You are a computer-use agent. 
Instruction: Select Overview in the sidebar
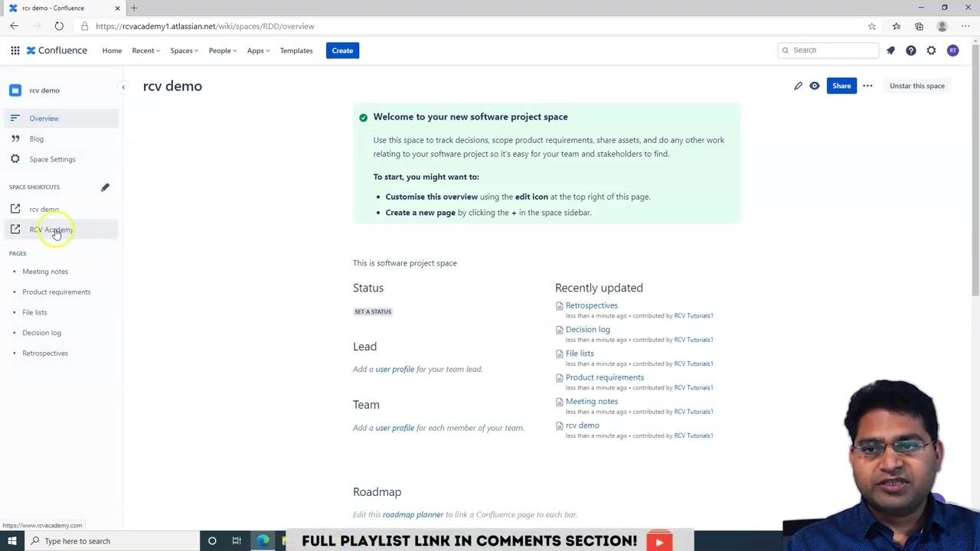61,118
